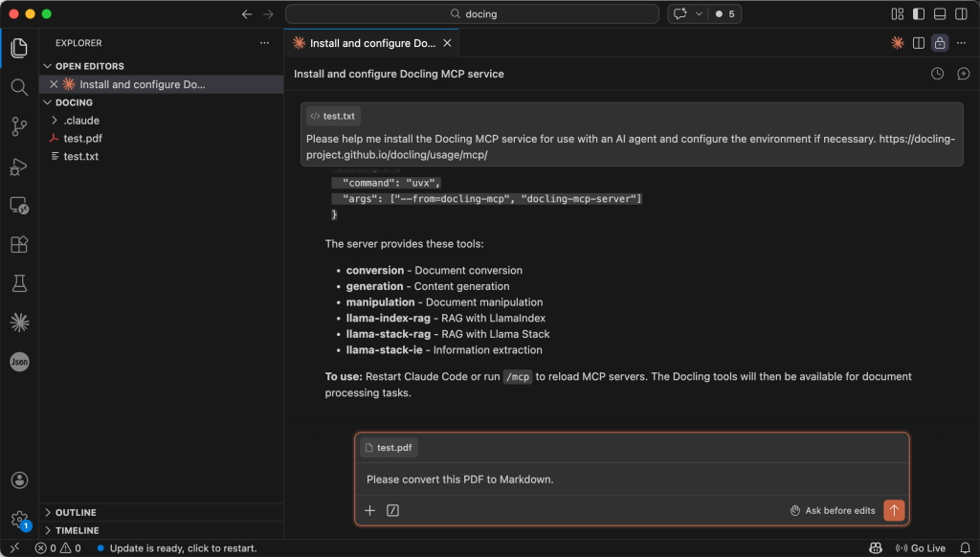Open the chat dropdown chevron in title bar
Image resolution: width=980 pixels, height=557 pixels.
click(x=699, y=13)
